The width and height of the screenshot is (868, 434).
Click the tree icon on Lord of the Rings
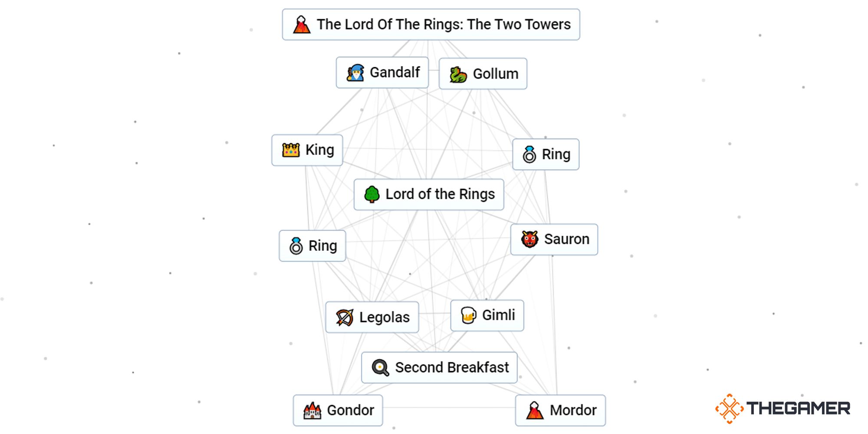(372, 194)
